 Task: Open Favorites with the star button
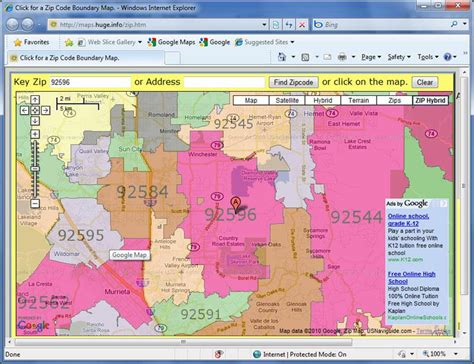click(31, 42)
